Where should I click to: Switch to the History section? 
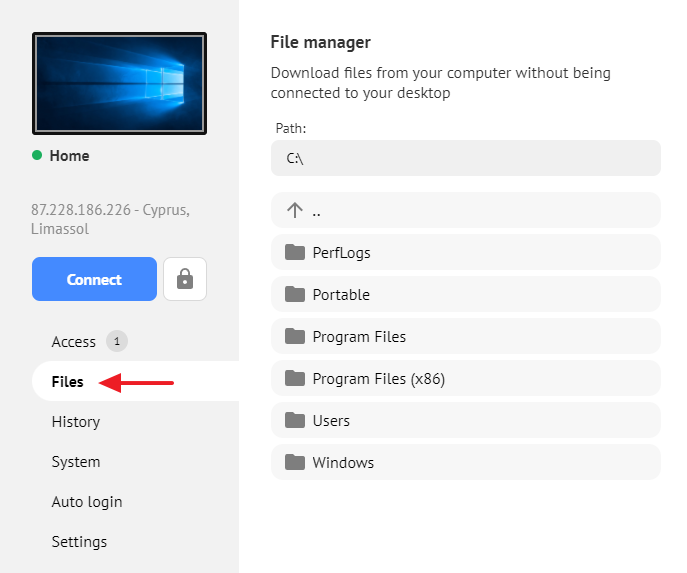coord(76,422)
